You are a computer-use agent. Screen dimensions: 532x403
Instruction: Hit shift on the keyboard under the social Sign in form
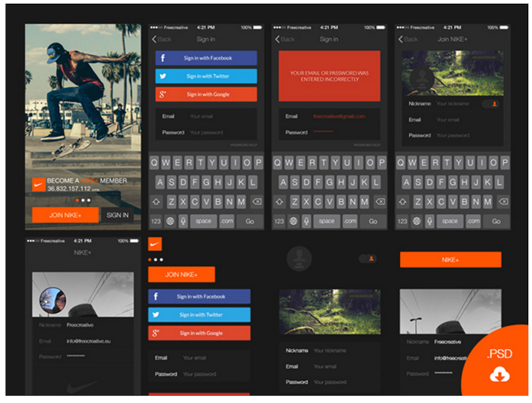[x=156, y=202]
